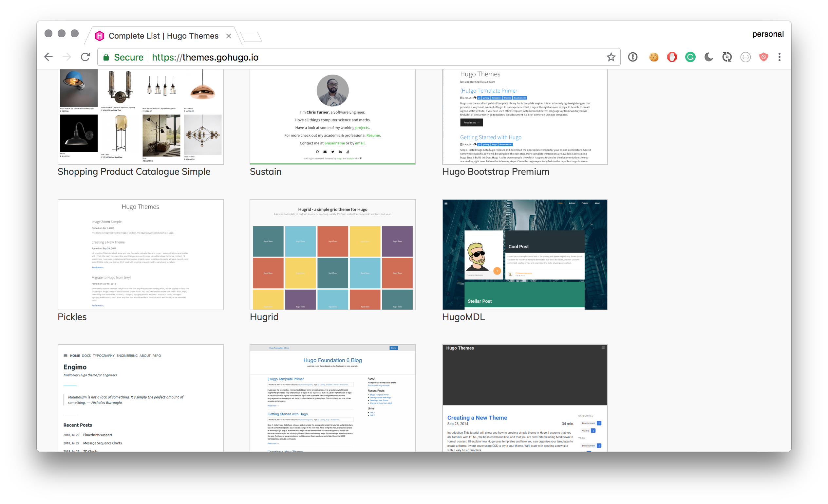This screenshot has height=504, width=828.
Task: Click the HugoMDL theme preview image
Action: [525, 255]
